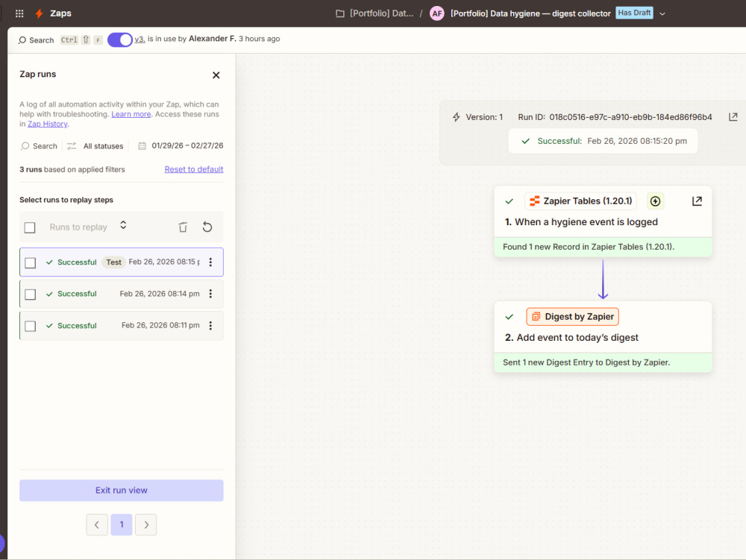746x560 pixels.
Task: Click the Test badge on first run
Action: [113, 262]
